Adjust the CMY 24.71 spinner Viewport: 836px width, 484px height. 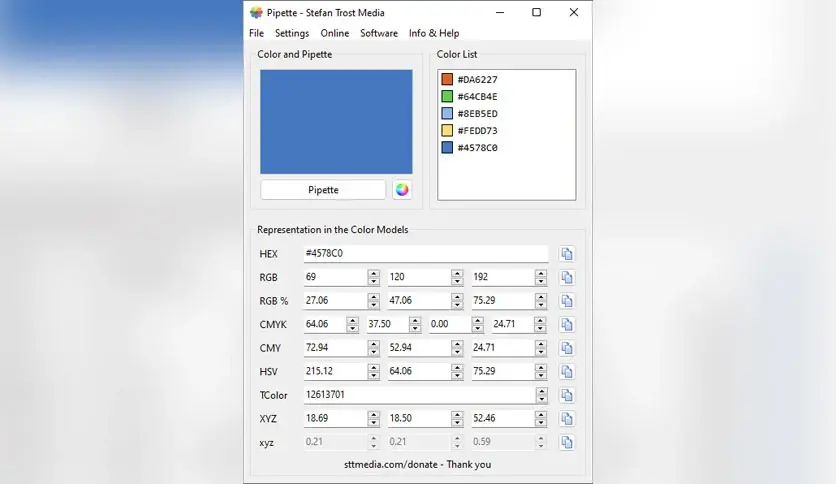click(541, 348)
